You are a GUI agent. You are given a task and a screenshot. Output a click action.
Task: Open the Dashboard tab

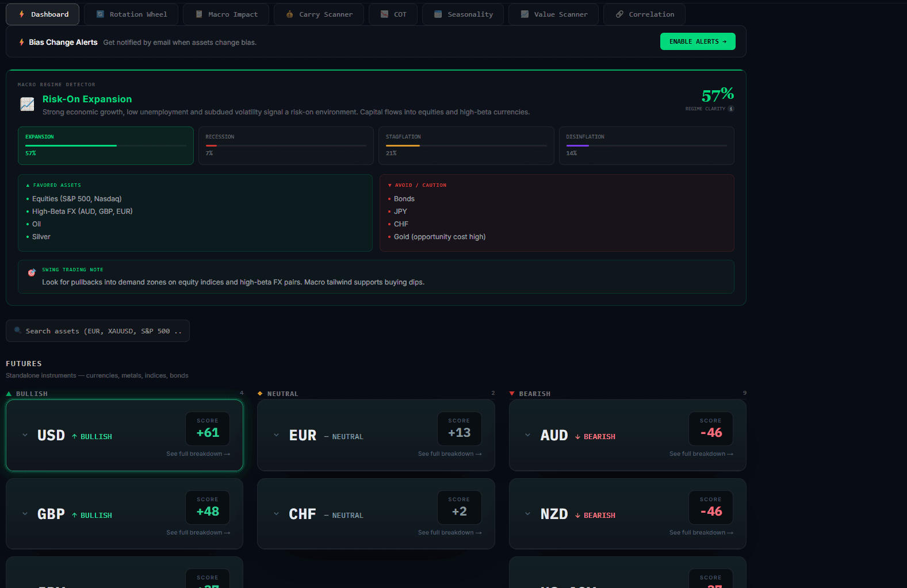(43, 14)
